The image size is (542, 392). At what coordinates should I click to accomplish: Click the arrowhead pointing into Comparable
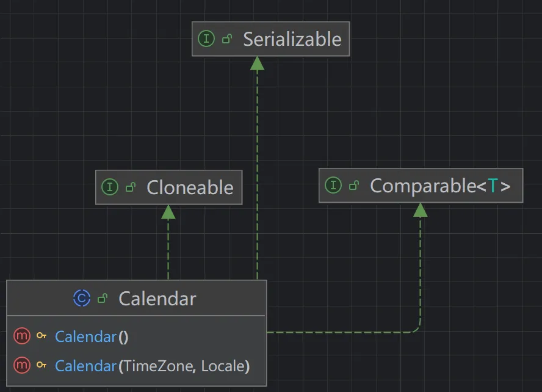point(420,210)
